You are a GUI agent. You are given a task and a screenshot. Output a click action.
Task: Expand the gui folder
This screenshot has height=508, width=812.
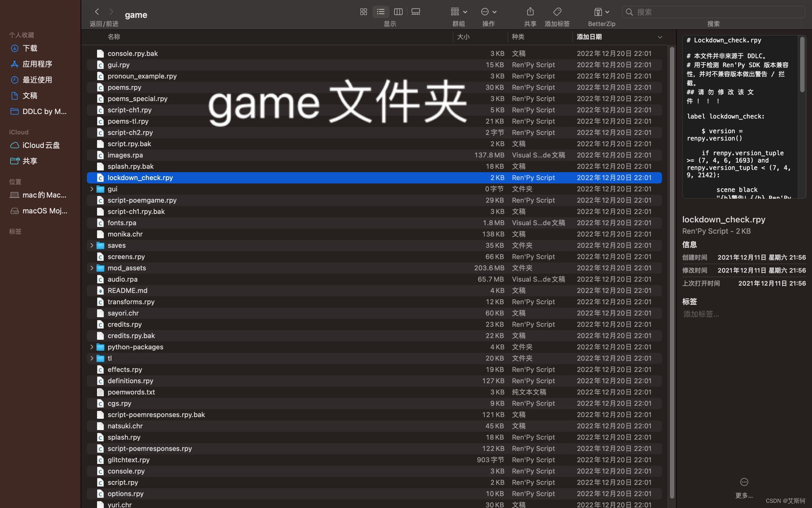tap(92, 189)
